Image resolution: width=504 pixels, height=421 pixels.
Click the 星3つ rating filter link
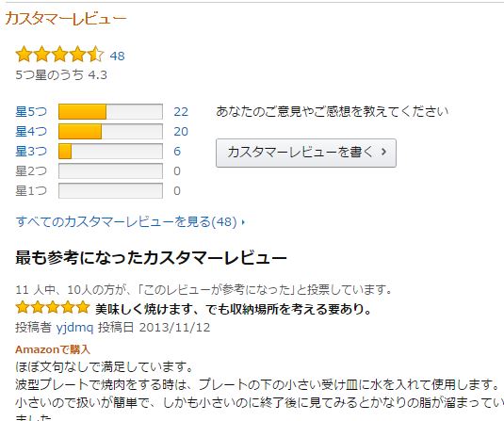pyautogui.click(x=31, y=151)
